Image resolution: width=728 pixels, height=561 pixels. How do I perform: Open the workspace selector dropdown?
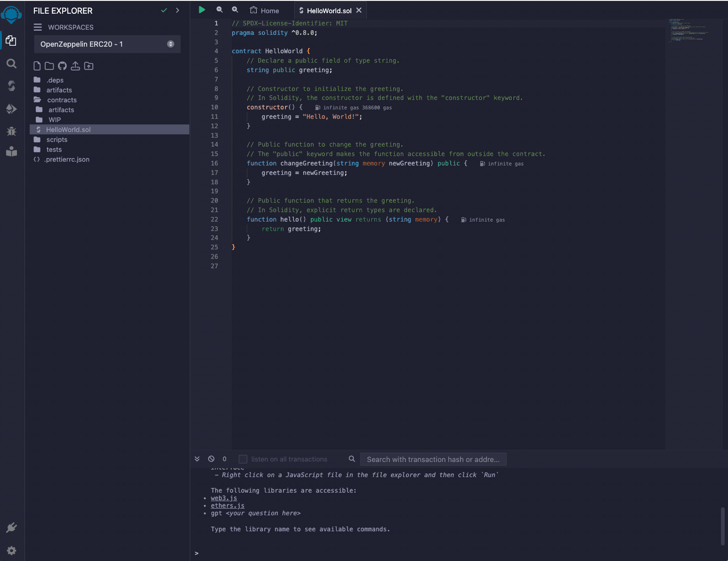click(x=170, y=44)
